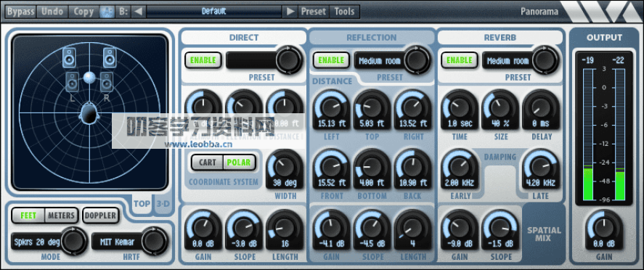Open the Tools menu
Image resolution: width=644 pixels, height=270 pixels.
[345, 12]
